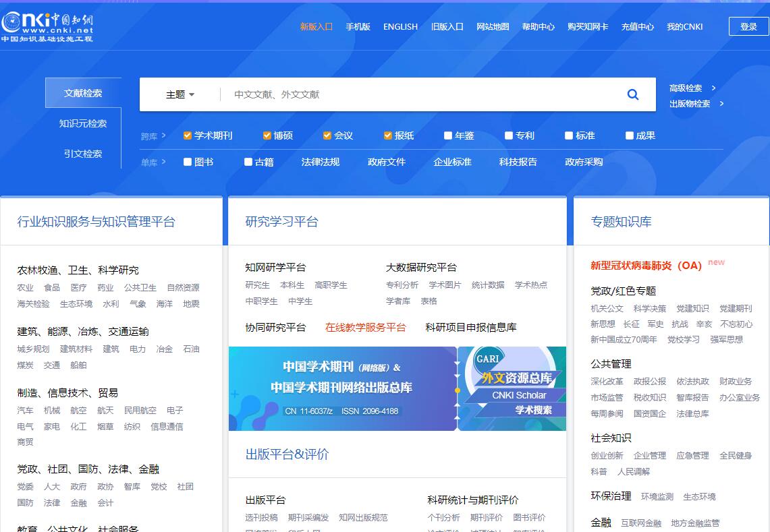Open 科研项目申报信息库 link

click(x=471, y=327)
